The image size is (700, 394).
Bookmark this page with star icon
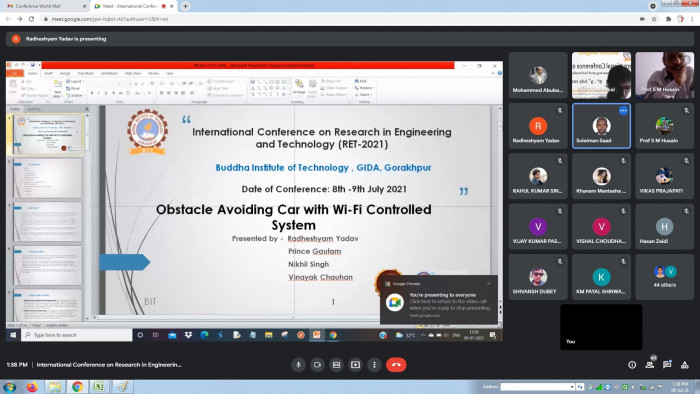click(654, 19)
